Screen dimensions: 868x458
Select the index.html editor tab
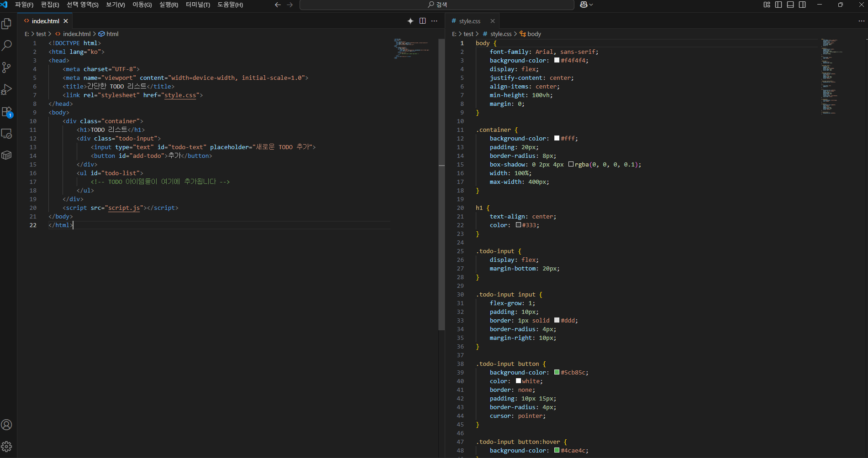[46, 21]
